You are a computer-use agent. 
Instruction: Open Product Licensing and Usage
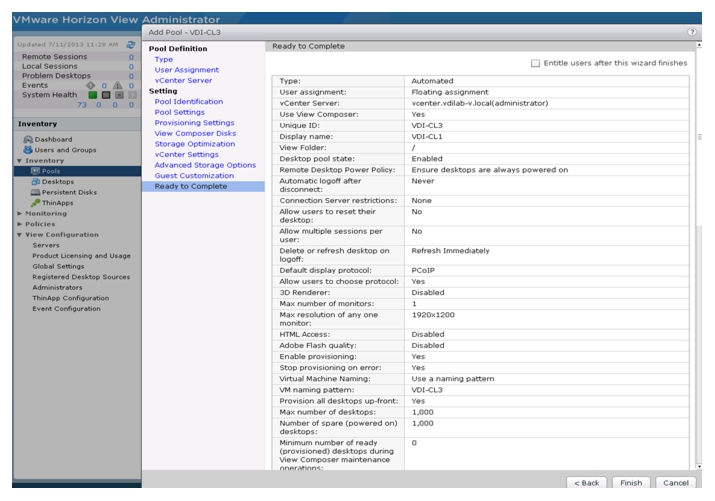[81, 256]
